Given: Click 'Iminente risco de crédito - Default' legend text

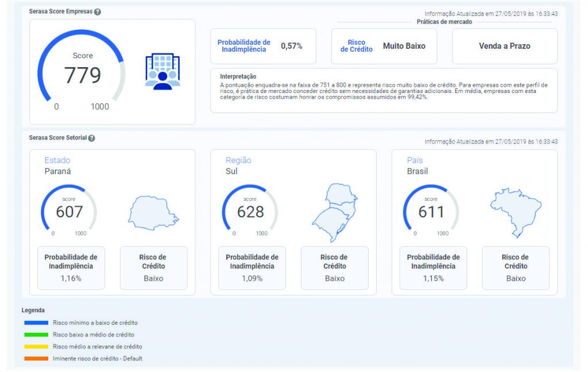Looking at the screenshot, I should coord(98,358).
